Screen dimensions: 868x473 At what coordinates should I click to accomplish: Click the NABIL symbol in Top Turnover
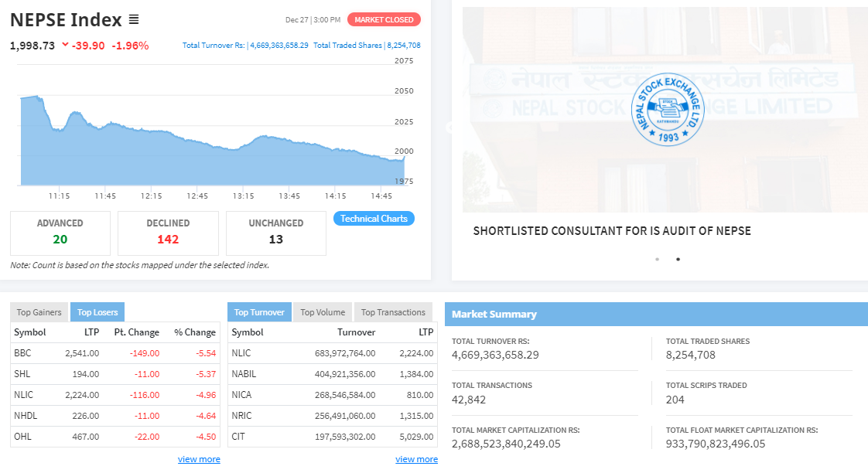(244, 374)
